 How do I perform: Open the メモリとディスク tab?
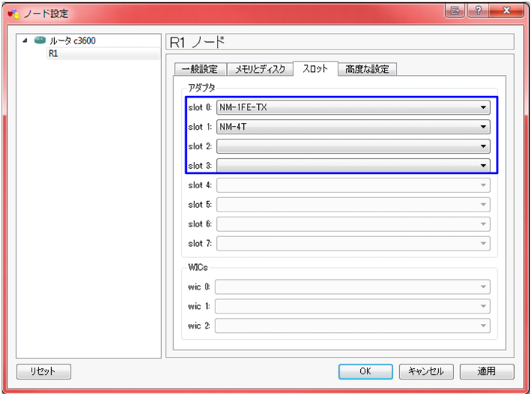coord(260,69)
